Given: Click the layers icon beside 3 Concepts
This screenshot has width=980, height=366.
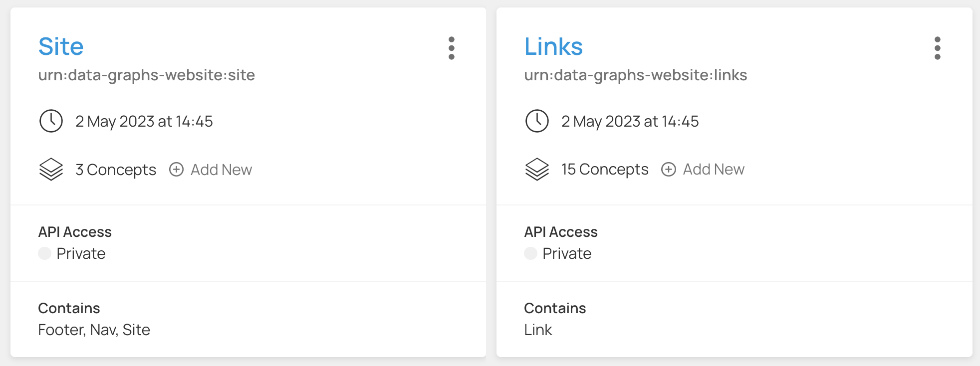Looking at the screenshot, I should (51, 170).
